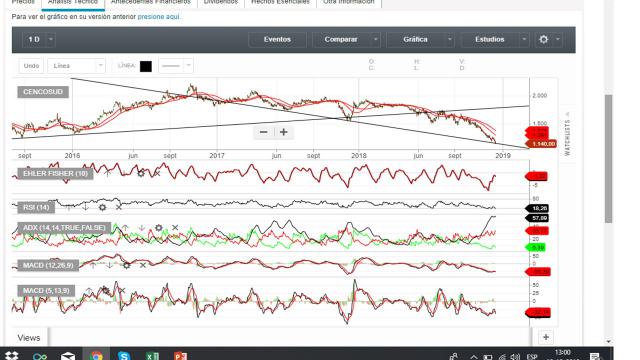Screen dimensions: 640x360
Task: Add a new view with plus icon
Action: (546, 337)
